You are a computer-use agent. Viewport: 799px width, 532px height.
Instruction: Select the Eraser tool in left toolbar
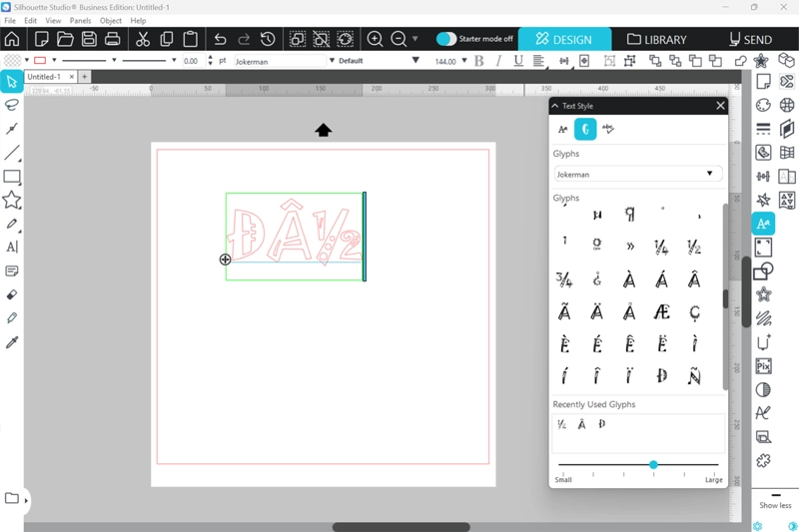tap(12, 294)
